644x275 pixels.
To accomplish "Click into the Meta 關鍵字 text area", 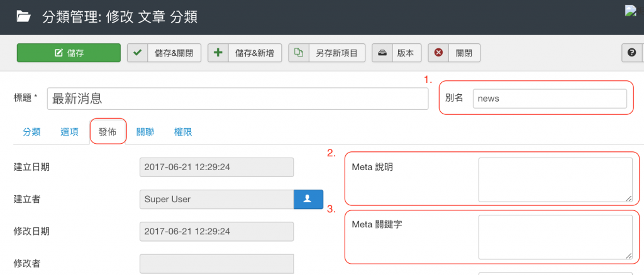I will [x=555, y=237].
